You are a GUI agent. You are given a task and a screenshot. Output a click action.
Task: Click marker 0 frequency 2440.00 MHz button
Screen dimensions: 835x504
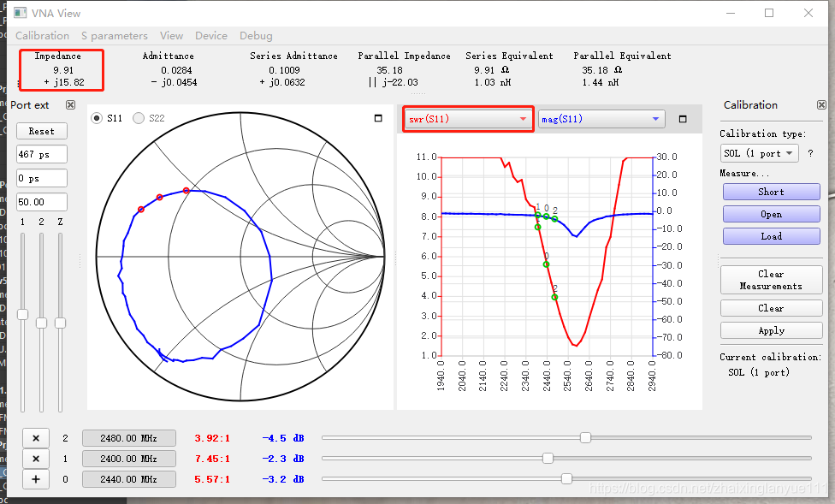pyautogui.click(x=129, y=479)
